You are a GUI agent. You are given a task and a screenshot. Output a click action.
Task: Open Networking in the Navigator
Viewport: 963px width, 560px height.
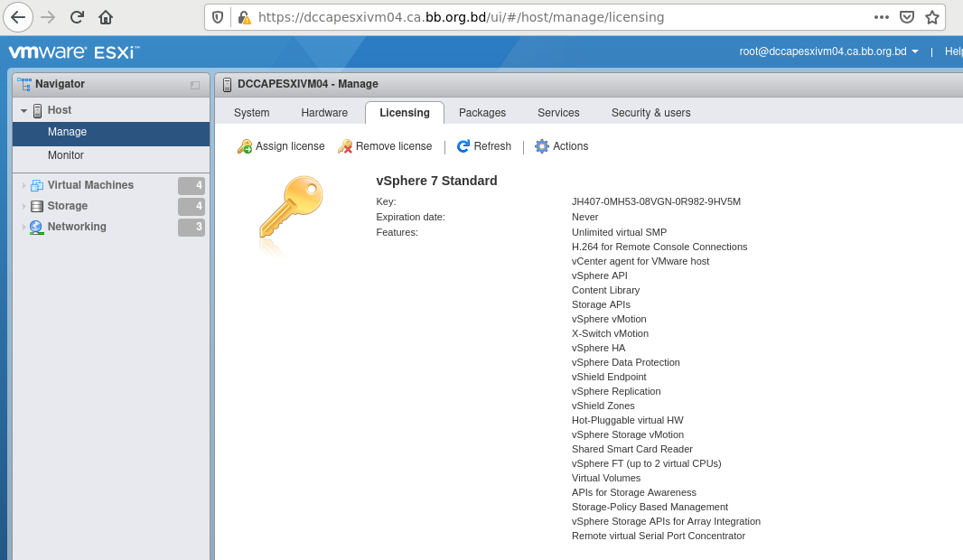pos(77,228)
